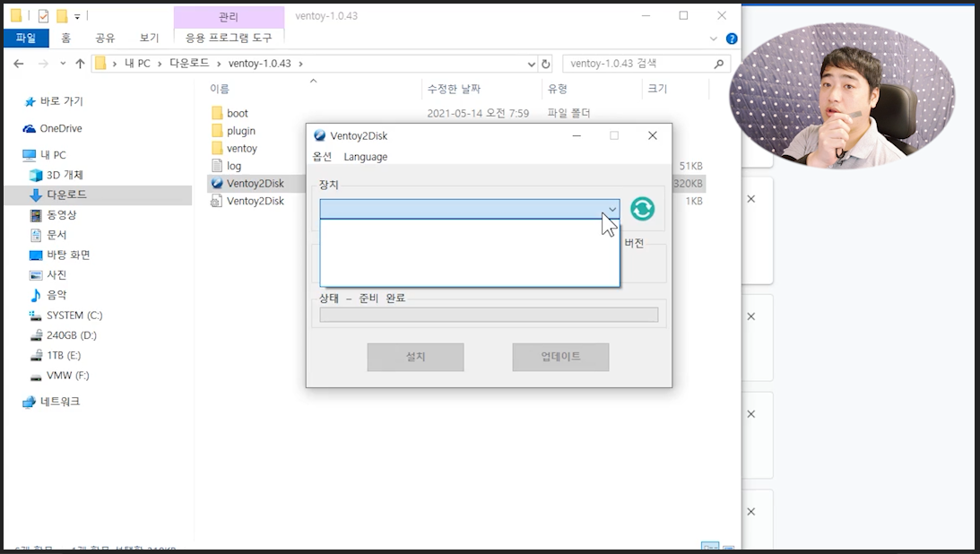Click the Ventoy2Disk title bar icon

coord(319,135)
